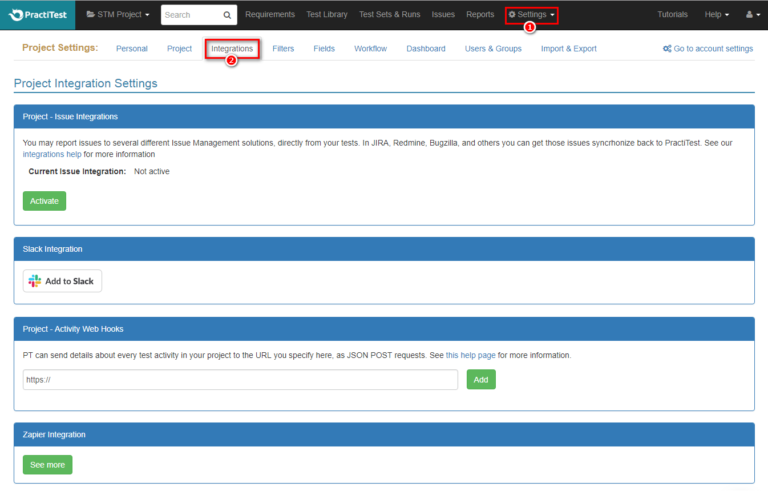Viewport: 768px width, 491px height.
Task: Click the search magnifier icon
Action: [227, 15]
